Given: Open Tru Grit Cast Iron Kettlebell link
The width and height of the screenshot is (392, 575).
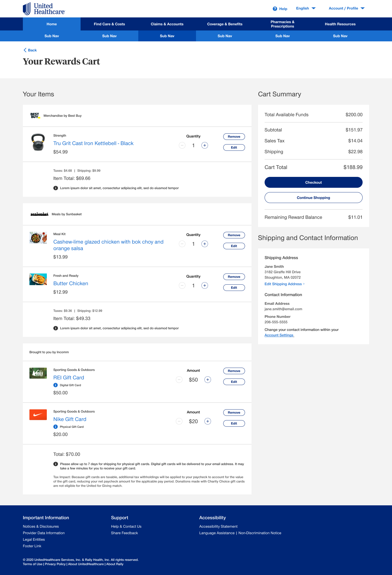Looking at the screenshot, I should point(93,143).
